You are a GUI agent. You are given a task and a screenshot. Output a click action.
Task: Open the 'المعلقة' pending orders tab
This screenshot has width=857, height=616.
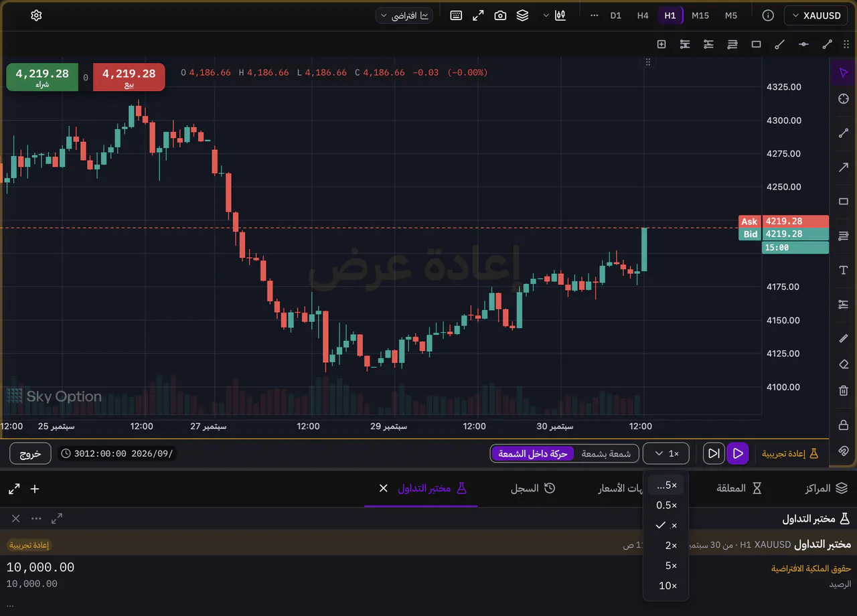tap(739, 489)
